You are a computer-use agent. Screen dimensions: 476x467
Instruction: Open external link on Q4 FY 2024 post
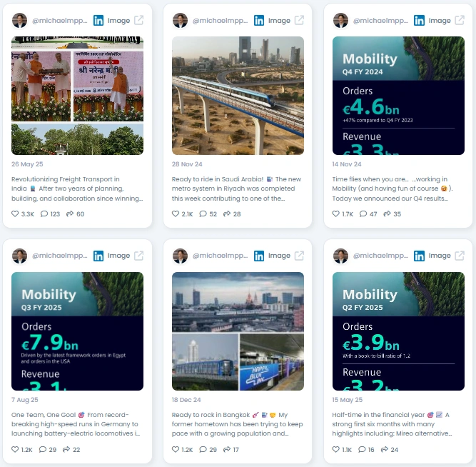click(x=460, y=21)
